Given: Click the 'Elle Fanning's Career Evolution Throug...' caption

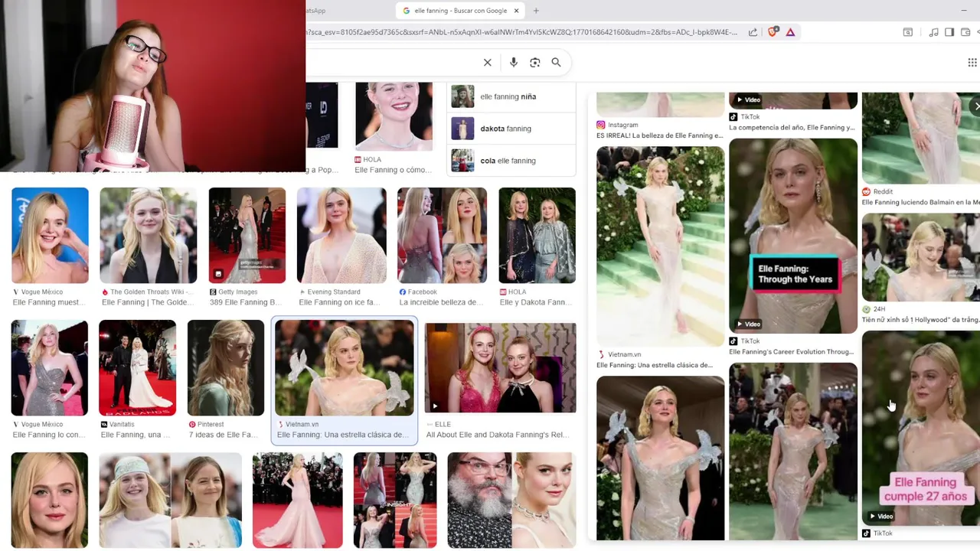Looking at the screenshot, I should coord(791,352).
